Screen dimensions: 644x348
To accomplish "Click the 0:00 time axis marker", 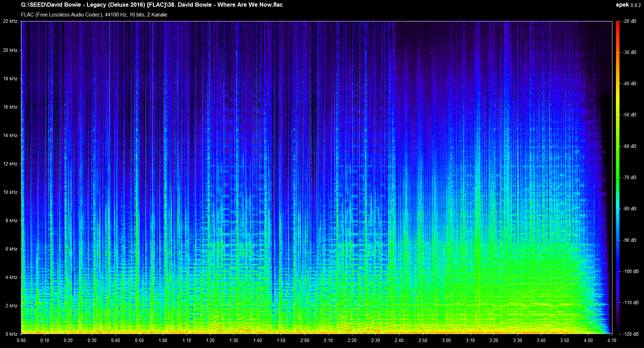I will (21, 340).
